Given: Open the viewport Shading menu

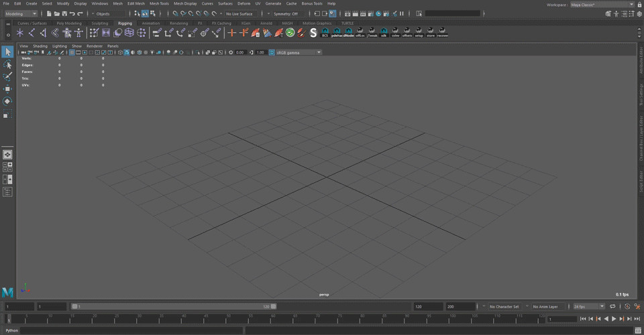Looking at the screenshot, I should 40,46.
